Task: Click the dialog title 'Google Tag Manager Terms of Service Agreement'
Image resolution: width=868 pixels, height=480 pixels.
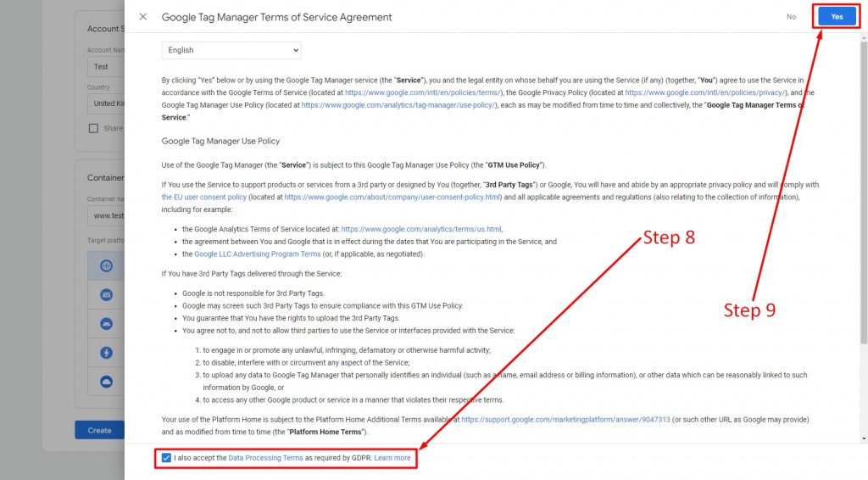Action: click(276, 17)
